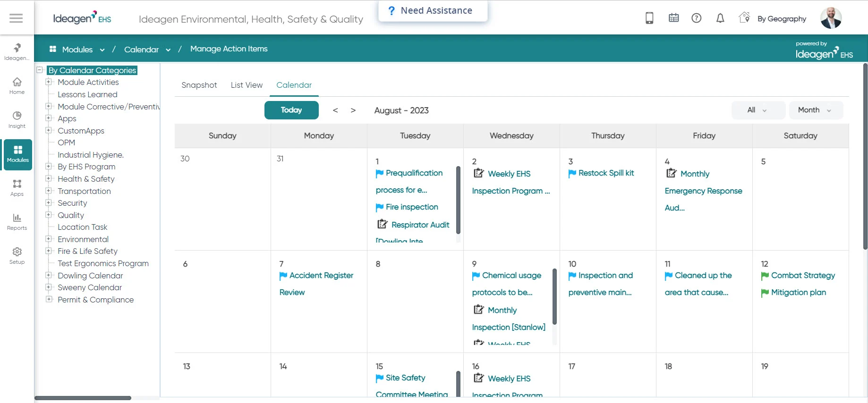
Task: Collapse By Calendar Categories tree
Action: click(40, 70)
